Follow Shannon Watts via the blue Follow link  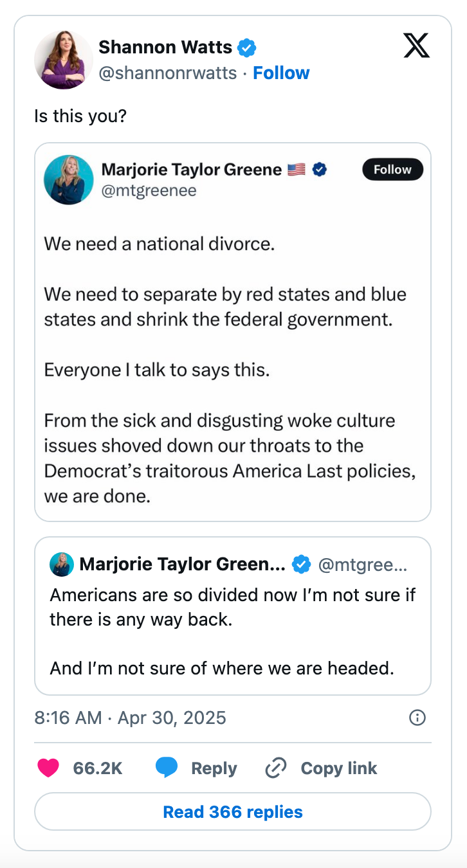pos(281,73)
